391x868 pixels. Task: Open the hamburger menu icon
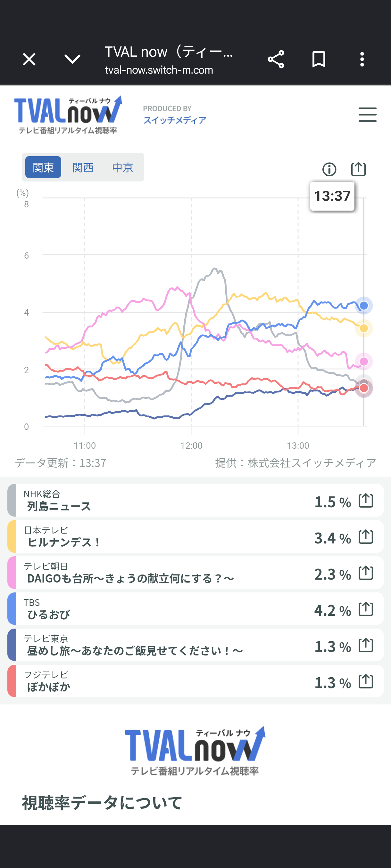click(367, 115)
